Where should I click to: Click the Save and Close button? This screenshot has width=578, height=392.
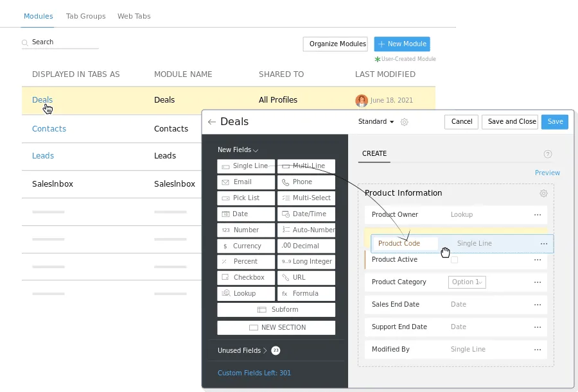pos(511,122)
